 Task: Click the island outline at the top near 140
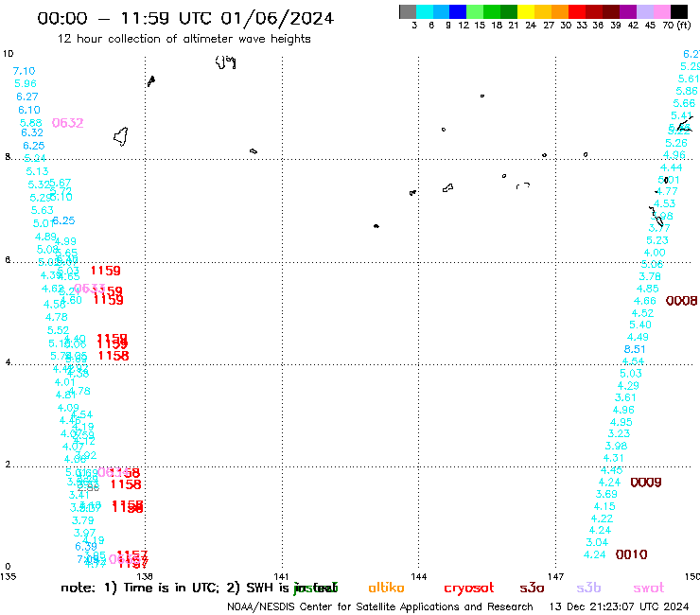[225, 62]
